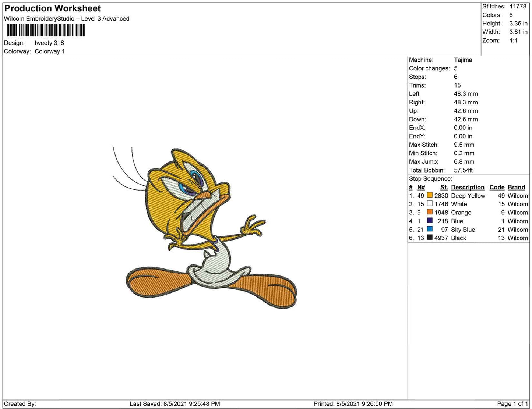Image resolution: width=532 pixels, height=409 pixels.
Task: Click the Stitches count 11778
Action: [x=518, y=6]
